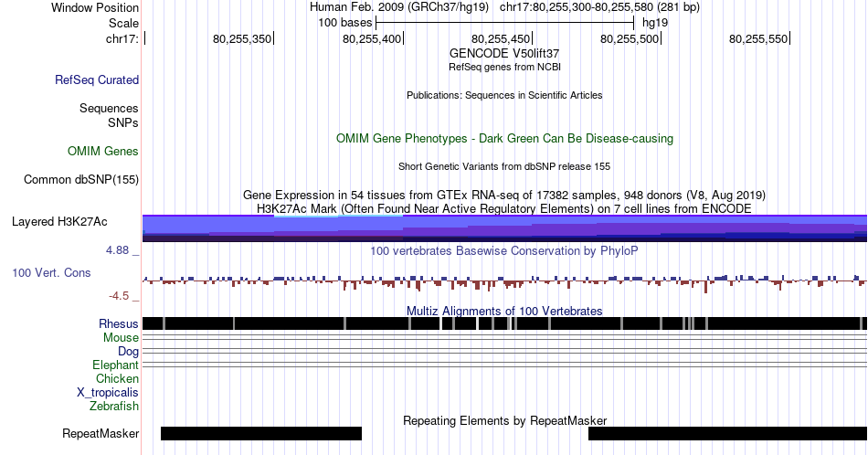Click the 80,255,450 ruler coordinate
Viewport: 868px width, 455px height.
click(501, 38)
